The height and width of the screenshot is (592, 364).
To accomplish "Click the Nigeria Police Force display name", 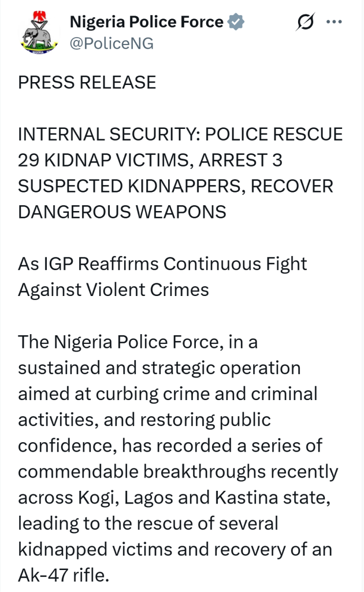I will coord(147,21).
